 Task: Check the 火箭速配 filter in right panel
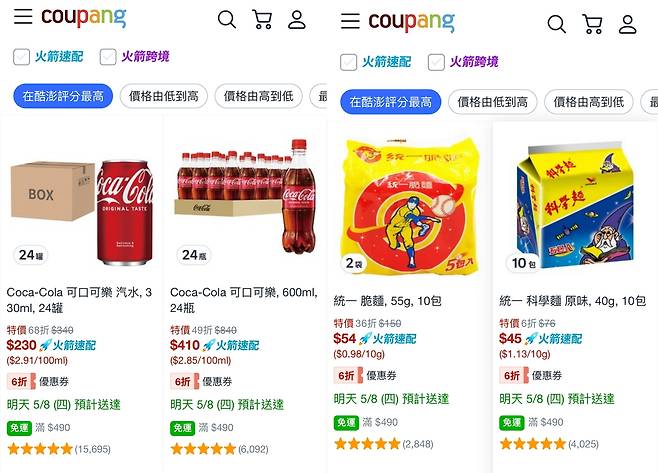click(348, 62)
